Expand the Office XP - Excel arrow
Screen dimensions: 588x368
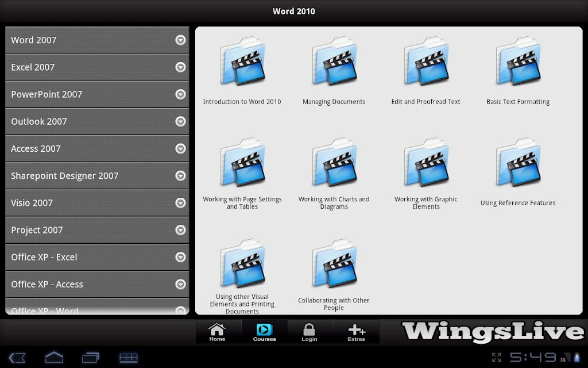181,257
